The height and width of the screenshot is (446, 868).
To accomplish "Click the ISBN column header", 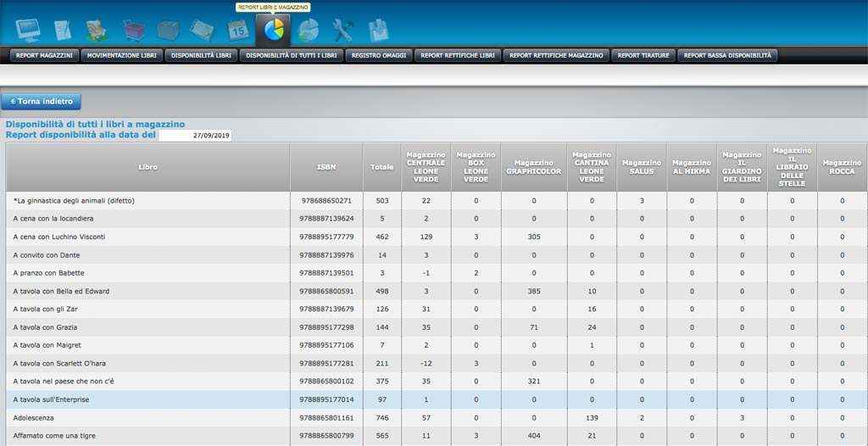I will [326, 167].
